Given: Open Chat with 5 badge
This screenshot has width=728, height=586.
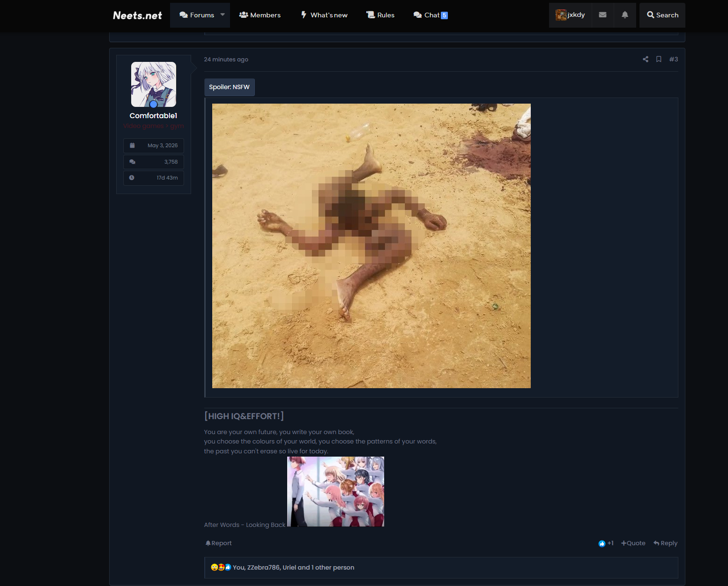Looking at the screenshot, I should pyautogui.click(x=431, y=15).
